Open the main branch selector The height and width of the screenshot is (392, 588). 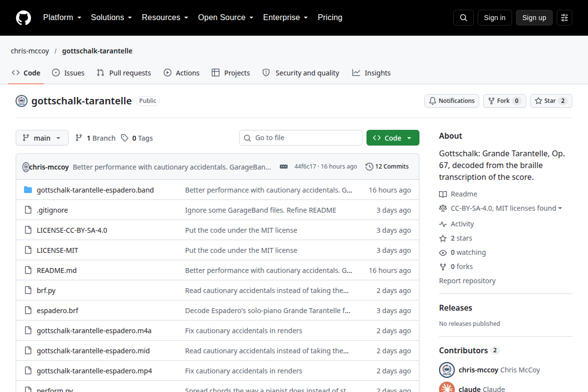[42, 138]
